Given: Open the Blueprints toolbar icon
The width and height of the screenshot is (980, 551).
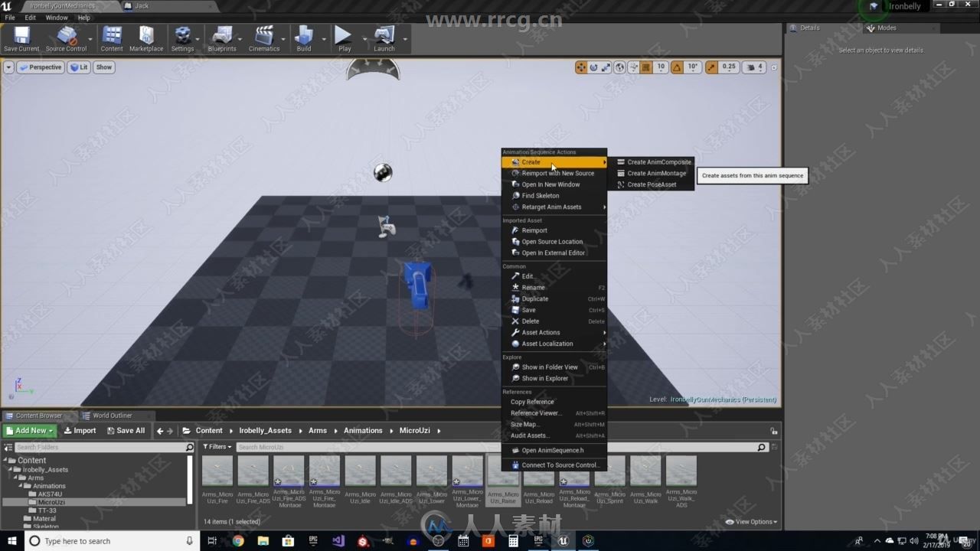Looking at the screenshot, I should 222,38.
